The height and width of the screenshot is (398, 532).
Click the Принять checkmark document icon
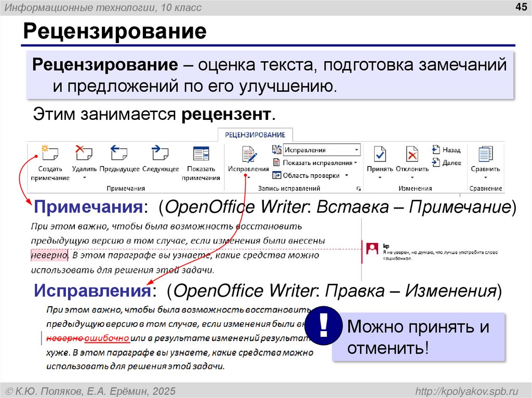point(380,154)
